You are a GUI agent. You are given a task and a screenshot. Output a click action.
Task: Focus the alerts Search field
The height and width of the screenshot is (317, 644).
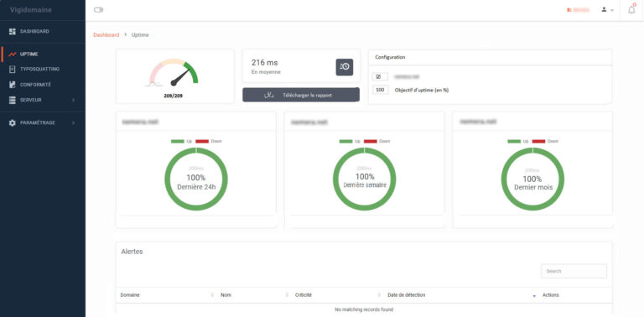click(x=574, y=272)
